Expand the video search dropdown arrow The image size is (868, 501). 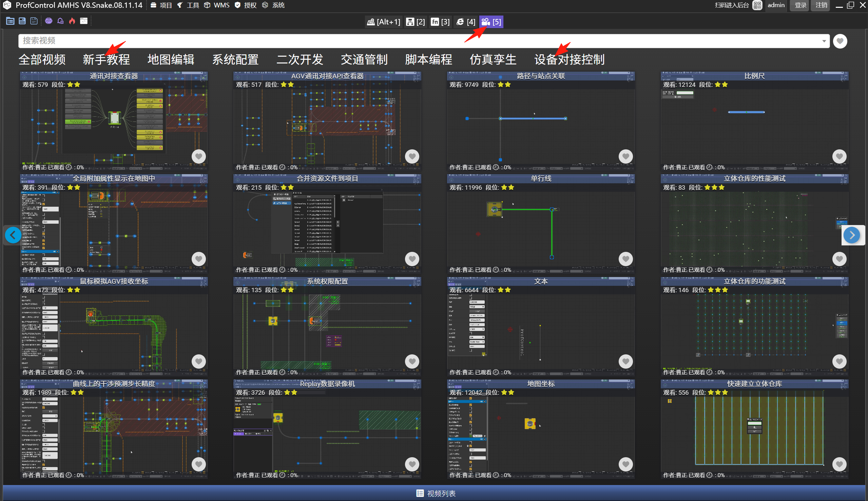point(824,41)
